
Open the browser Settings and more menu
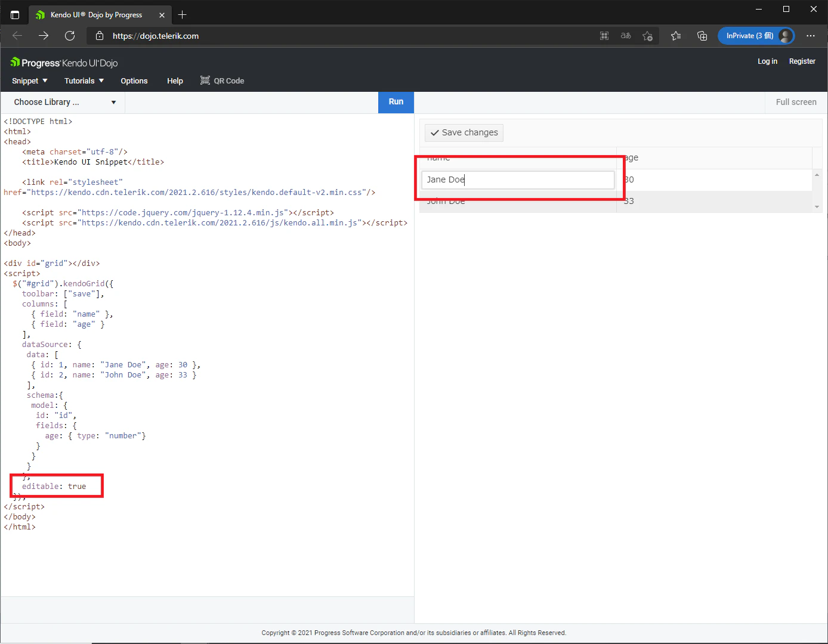click(x=811, y=36)
